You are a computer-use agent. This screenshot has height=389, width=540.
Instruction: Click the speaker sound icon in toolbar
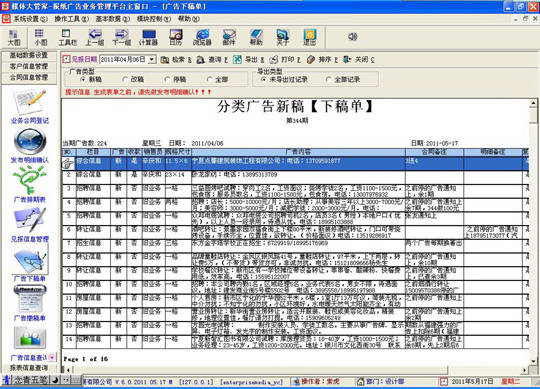[x=352, y=36]
